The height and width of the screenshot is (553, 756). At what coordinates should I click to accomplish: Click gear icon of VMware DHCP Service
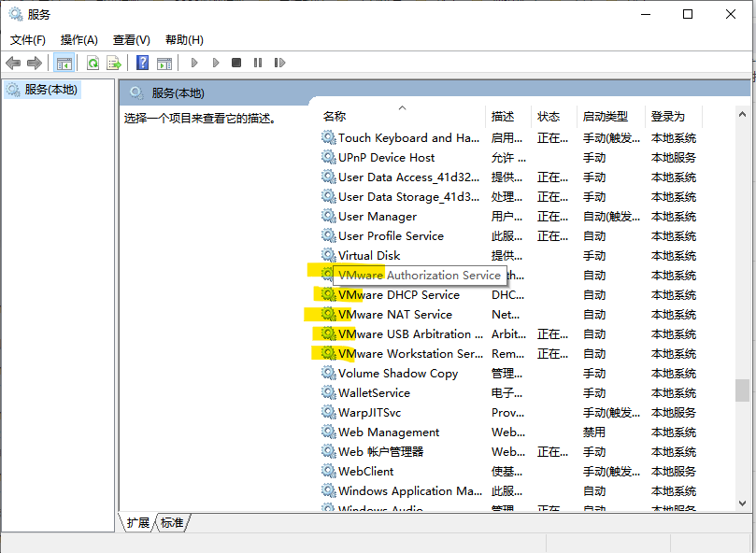(328, 294)
